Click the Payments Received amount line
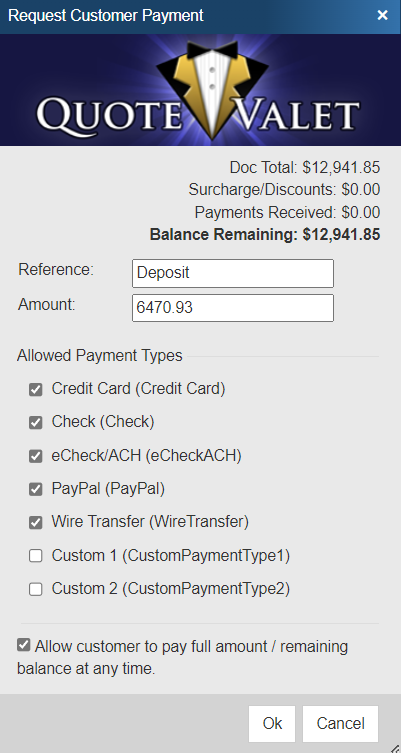The width and height of the screenshot is (401, 753). [287, 212]
